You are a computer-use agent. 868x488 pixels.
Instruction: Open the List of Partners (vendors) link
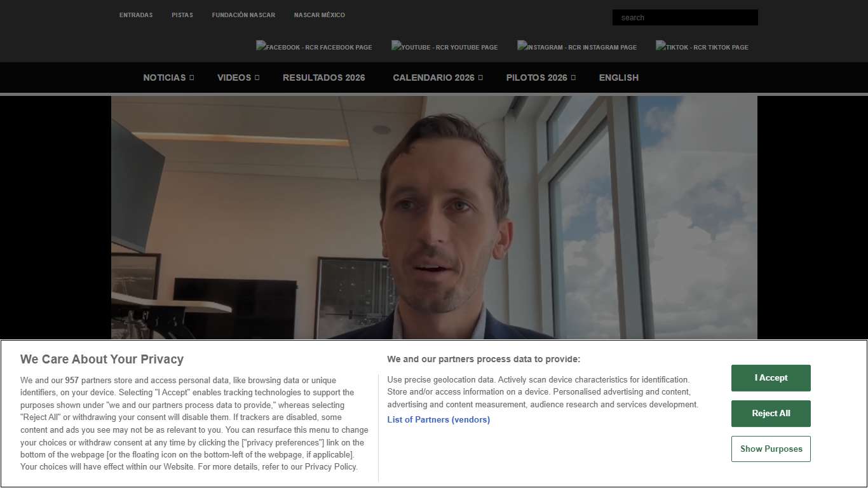(438, 419)
